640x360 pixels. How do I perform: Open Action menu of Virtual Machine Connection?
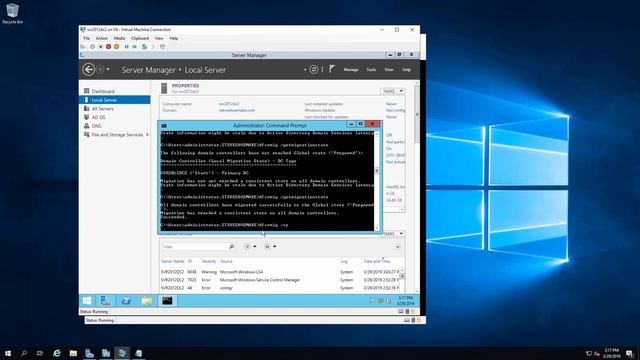(102, 38)
